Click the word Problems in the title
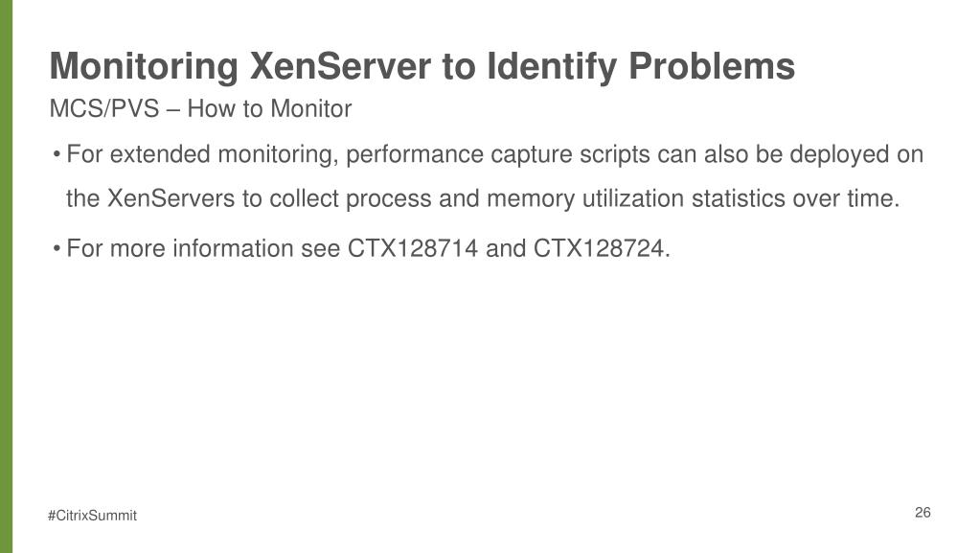The width and height of the screenshot is (980, 553). click(712, 66)
